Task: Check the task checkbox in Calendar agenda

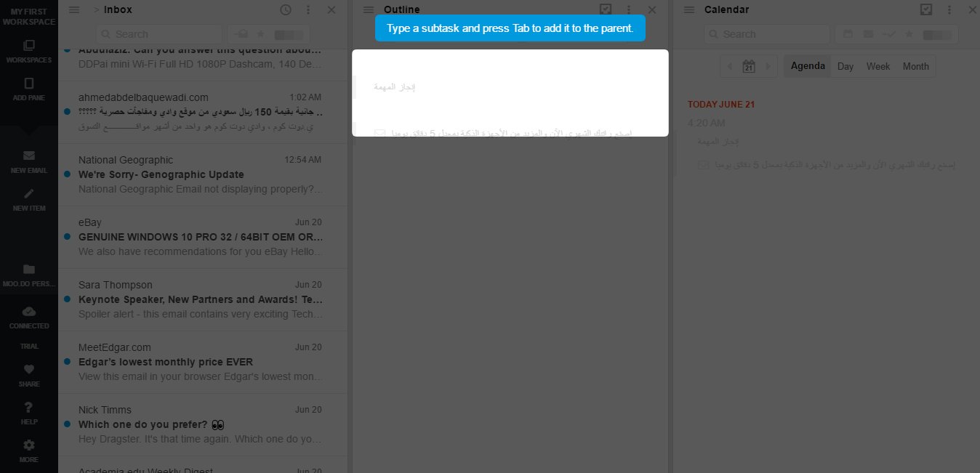Action: [x=703, y=165]
